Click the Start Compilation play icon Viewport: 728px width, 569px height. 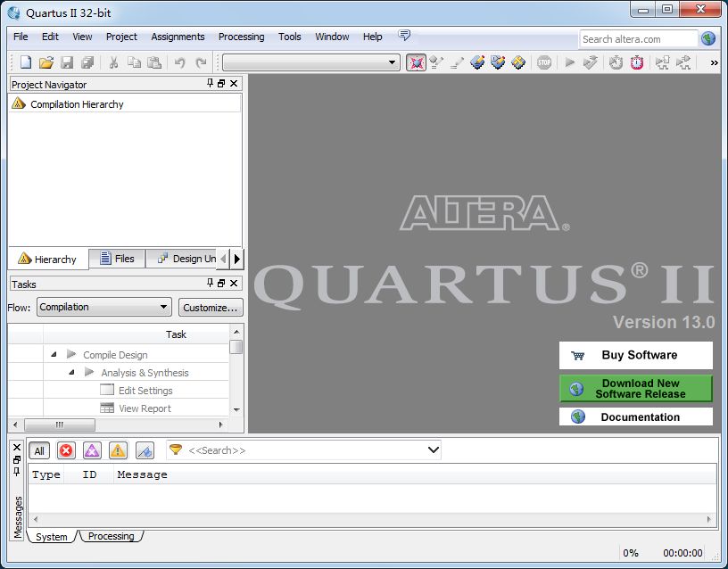pos(570,62)
